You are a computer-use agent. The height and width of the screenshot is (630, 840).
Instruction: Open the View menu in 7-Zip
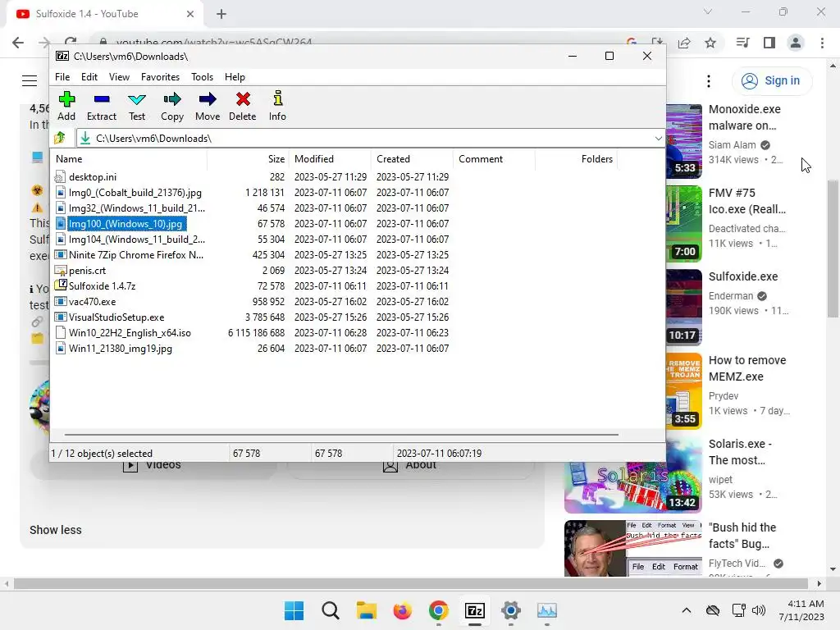pos(119,77)
